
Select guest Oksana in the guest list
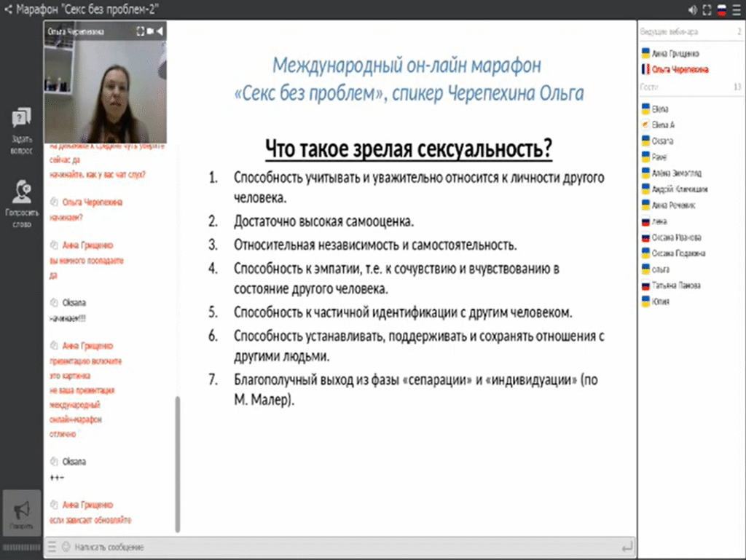(661, 141)
